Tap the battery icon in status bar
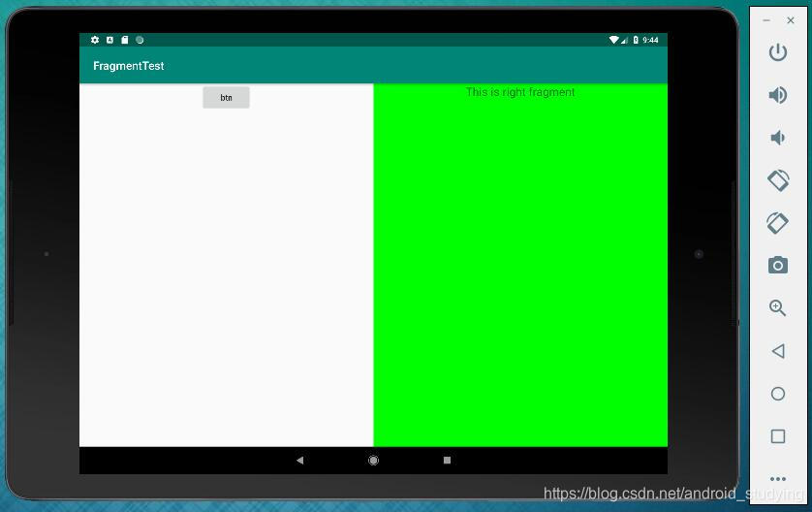Screen dimensions: 812x512 coord(636,40)
